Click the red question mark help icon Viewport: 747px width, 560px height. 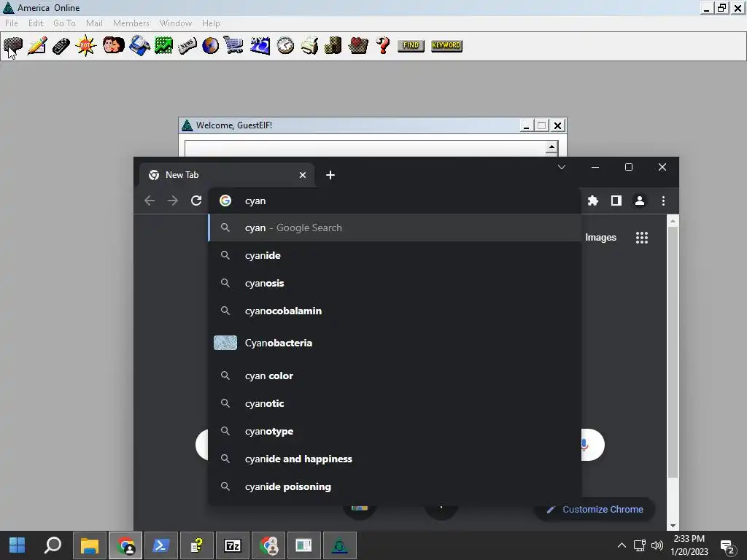(x=382, y=46)
